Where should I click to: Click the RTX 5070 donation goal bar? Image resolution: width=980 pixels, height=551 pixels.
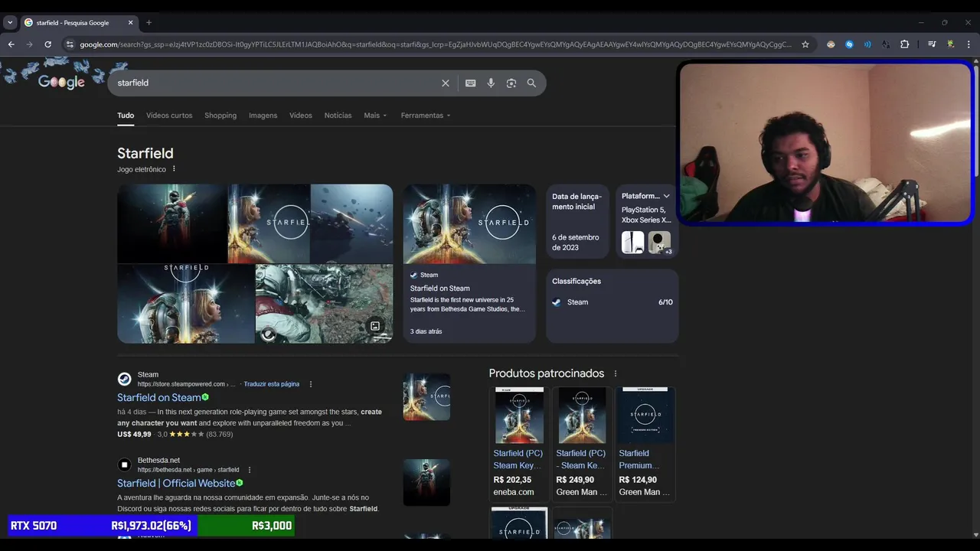[151, 526]
